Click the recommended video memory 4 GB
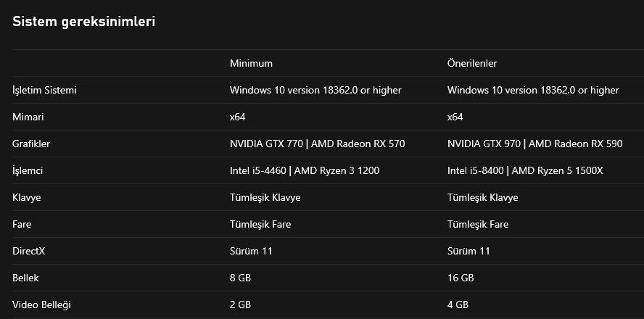The width and height of the screenshot is (644, 319). pos(458,304)
